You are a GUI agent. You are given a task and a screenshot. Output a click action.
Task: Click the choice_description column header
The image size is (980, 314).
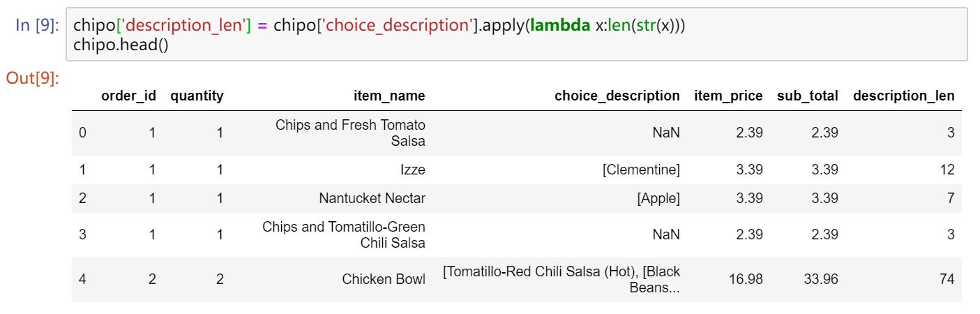617,96
